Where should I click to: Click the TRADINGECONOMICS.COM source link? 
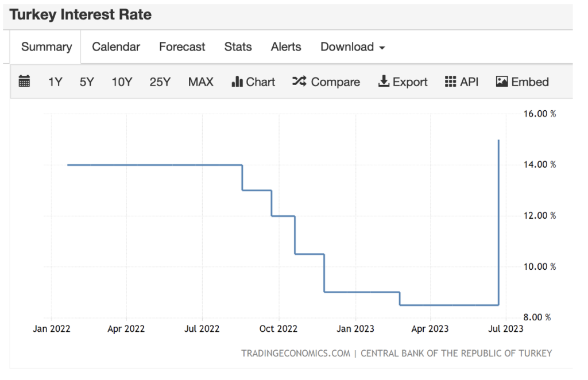[295, 353]
